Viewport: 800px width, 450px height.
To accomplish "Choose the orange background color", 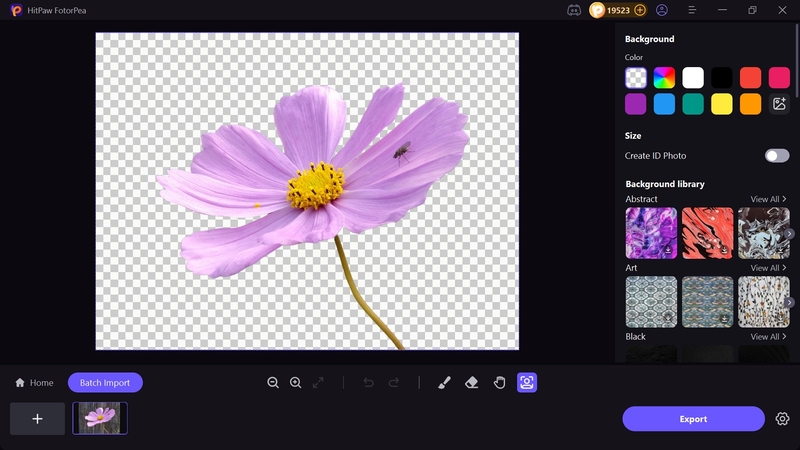I will click(751, 104).
